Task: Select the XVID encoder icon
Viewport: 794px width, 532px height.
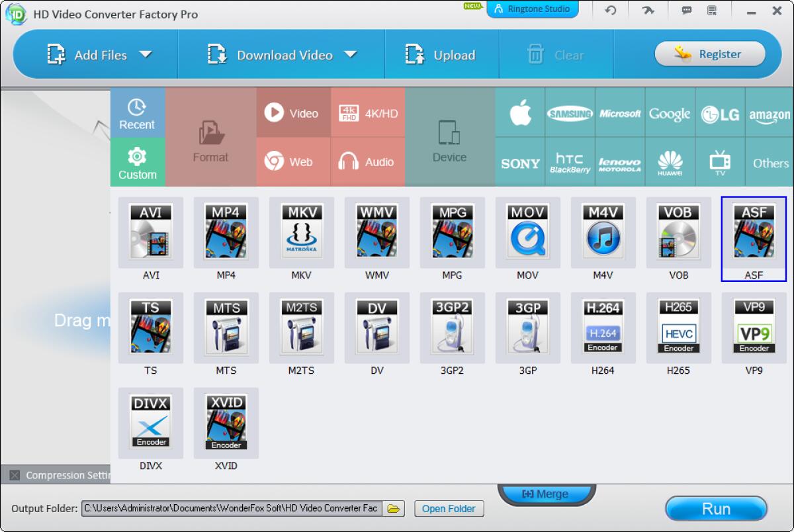Action: (226, 423)
